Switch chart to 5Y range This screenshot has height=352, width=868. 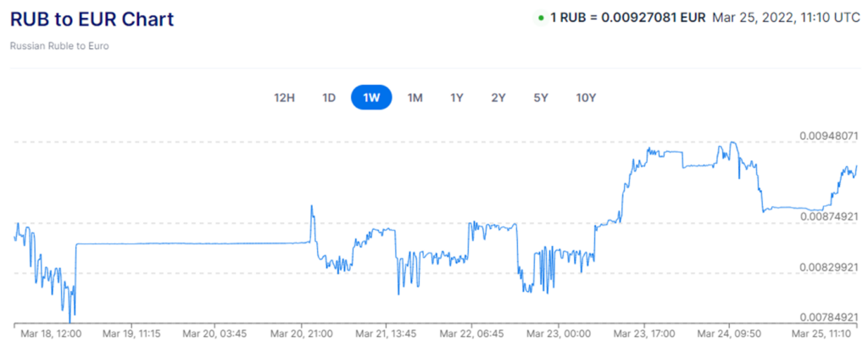(x=541, y=98)
